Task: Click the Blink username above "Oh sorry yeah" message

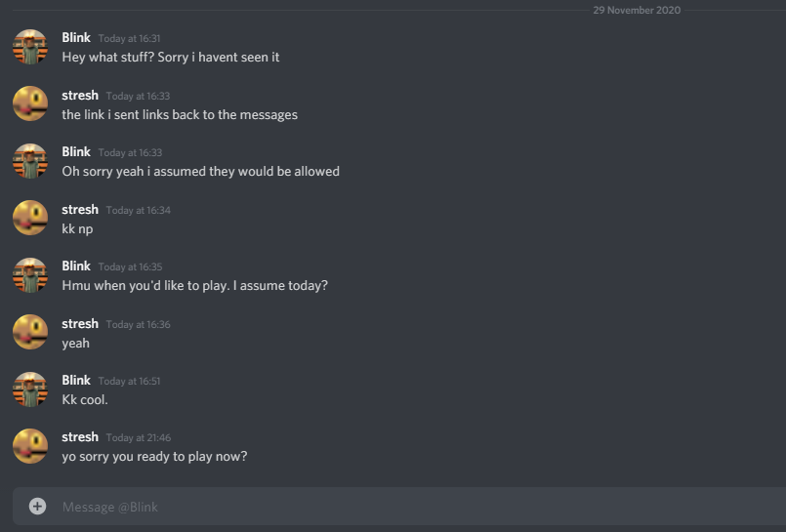Action: click(76, 151)
